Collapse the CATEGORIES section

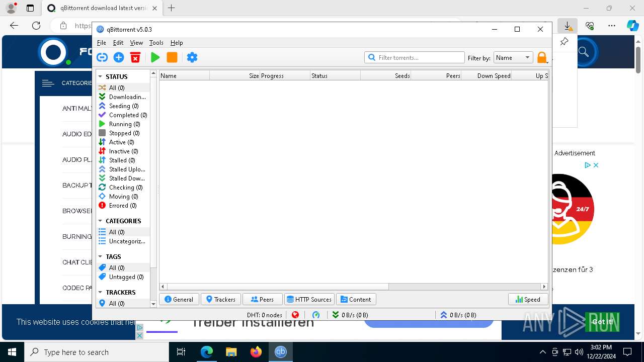click(x=100, y=221)
